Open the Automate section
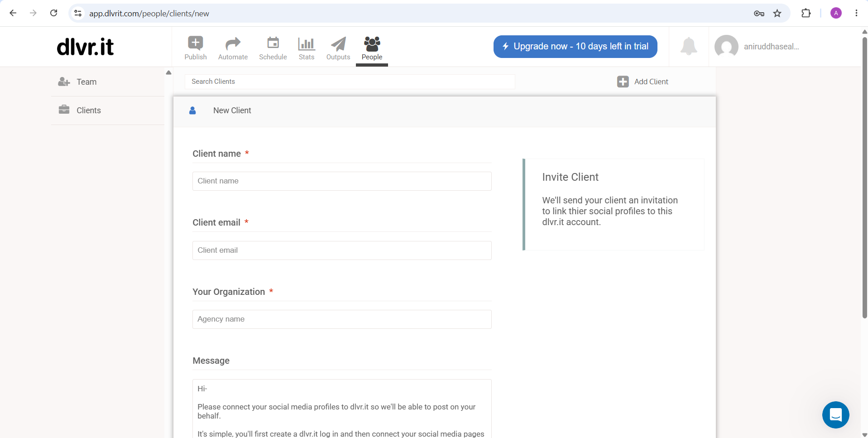The width and height of the screenshot is (868, 438). tap(233, 48)
